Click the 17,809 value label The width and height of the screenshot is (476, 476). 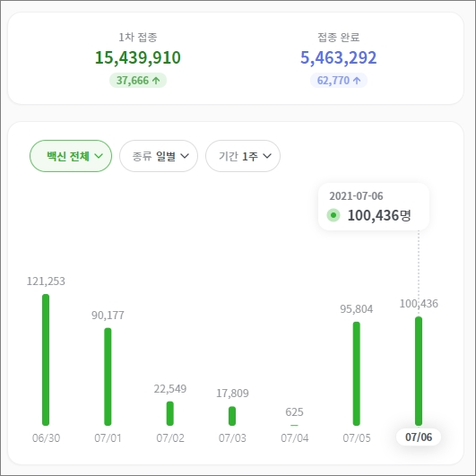232,394
